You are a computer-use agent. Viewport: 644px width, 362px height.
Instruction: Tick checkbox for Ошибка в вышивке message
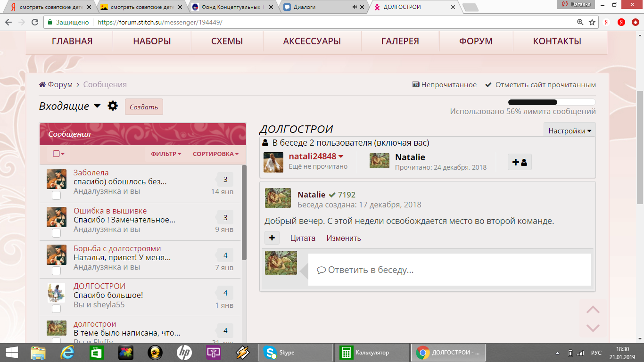(56, 233)
